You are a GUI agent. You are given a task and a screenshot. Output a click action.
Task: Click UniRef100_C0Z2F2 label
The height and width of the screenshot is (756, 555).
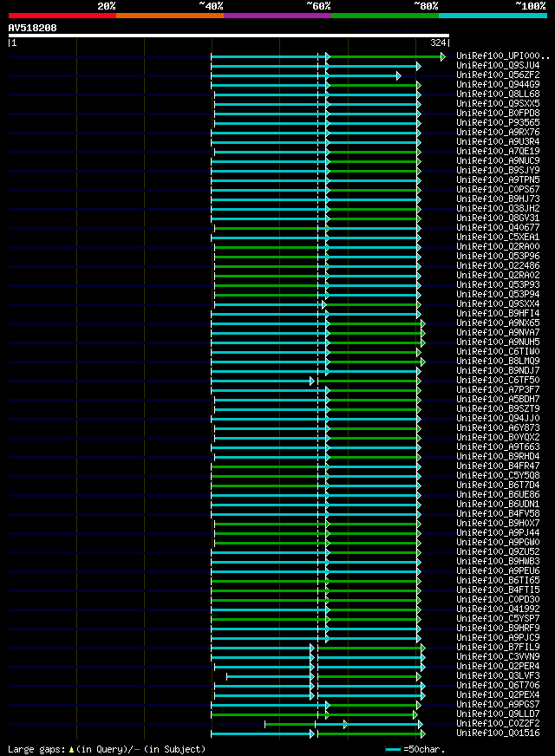click(x=498, y=724)
